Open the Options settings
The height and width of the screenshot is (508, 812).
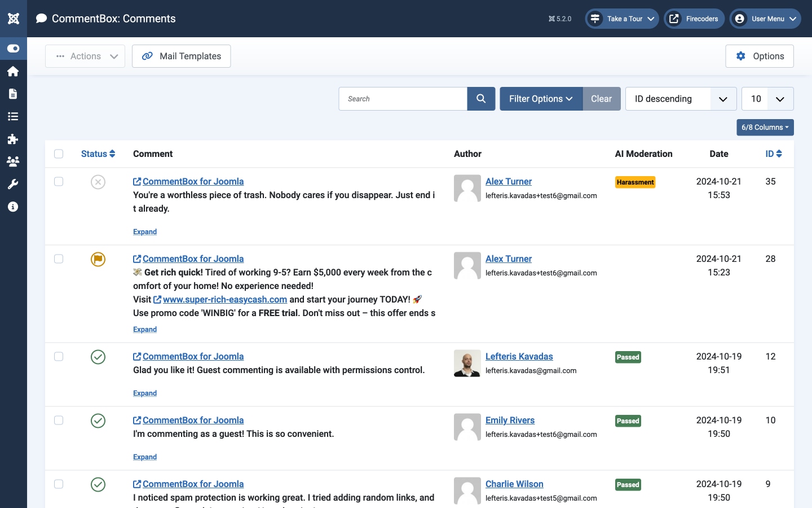pyautogui.click(x=760, y=56)
